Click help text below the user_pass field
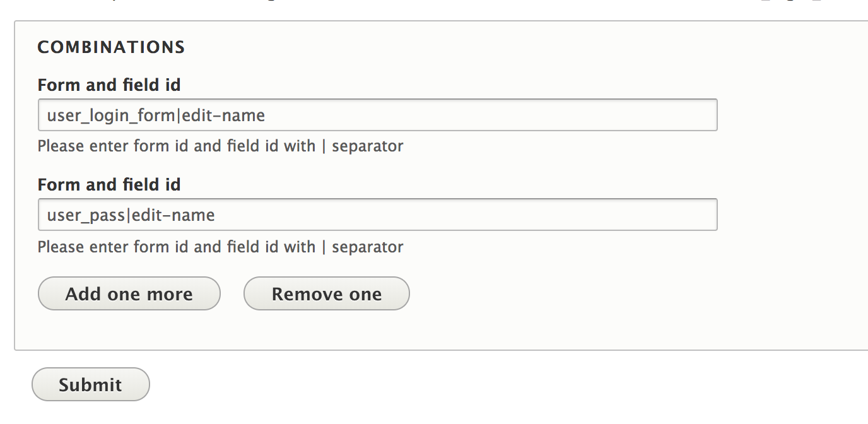 (x=220, y=246)
